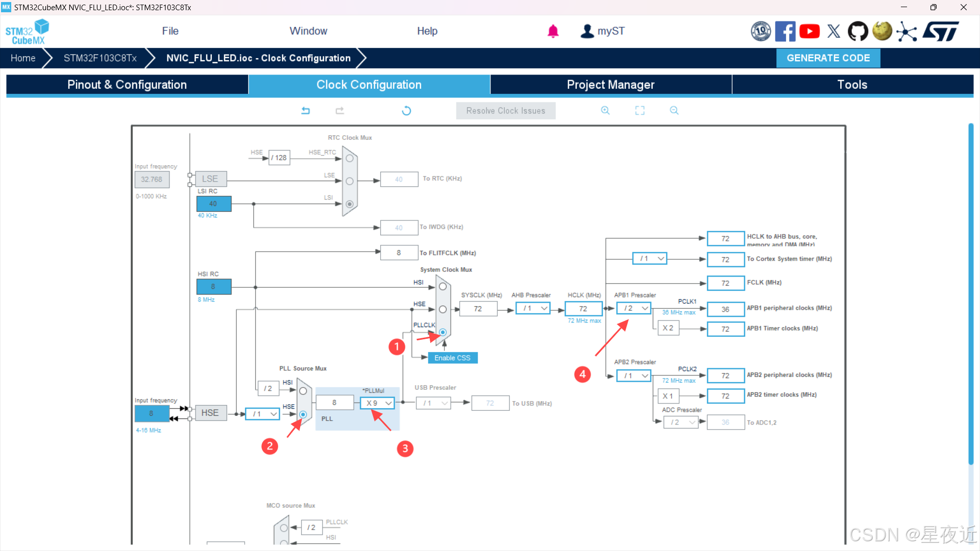Image resolution: width=980 pixels, height=551 pixels.
Task: Click the undo arrow icon
Action: point(305,110)
